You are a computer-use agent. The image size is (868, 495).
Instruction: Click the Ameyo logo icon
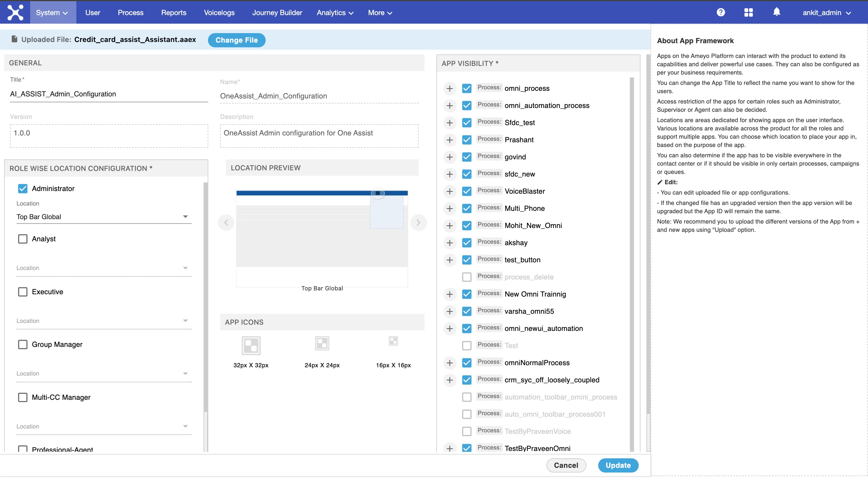(15, 13)
